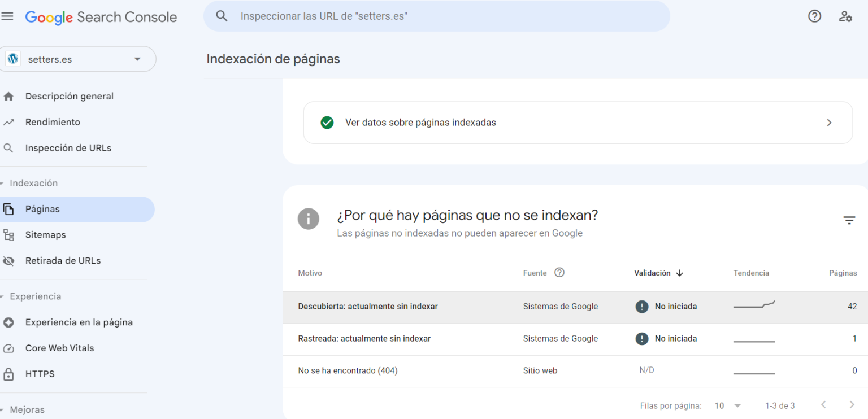The image size is (868, 419).
Task: Click the search magnifier icon
Action: coord(222,16)
